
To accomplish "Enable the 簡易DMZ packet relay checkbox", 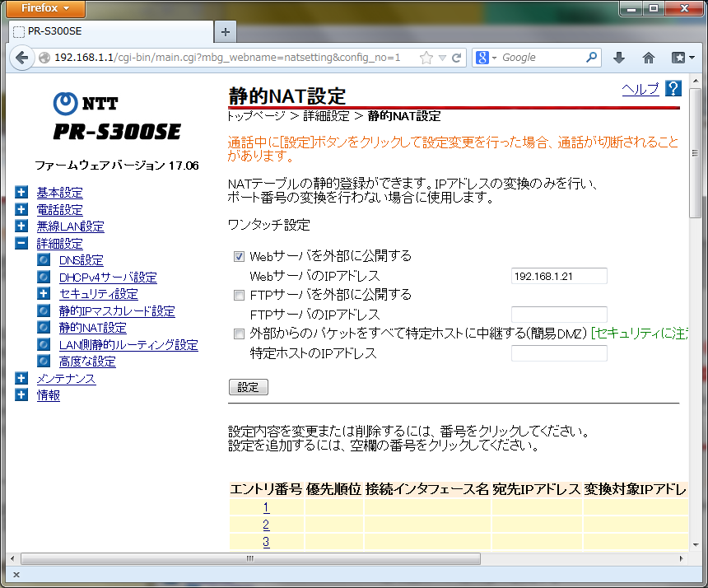I will click(239, 334).
